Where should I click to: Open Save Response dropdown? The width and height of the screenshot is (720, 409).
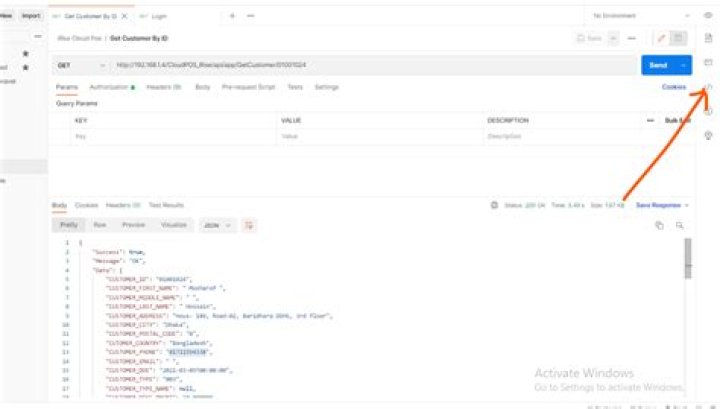click(x=662, y=205)
